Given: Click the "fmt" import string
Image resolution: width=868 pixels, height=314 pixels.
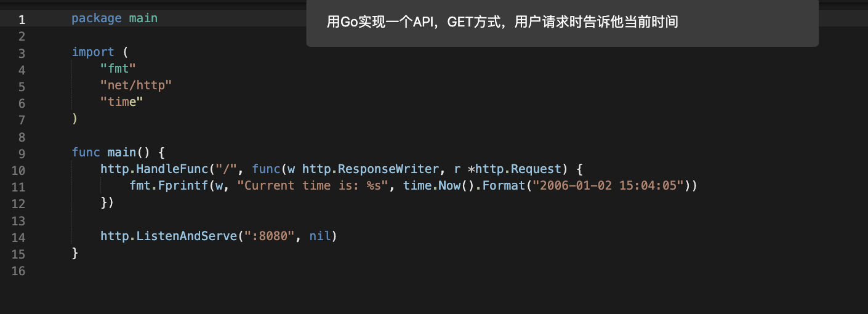Looking at the screenshot, I should pos(118,68).
